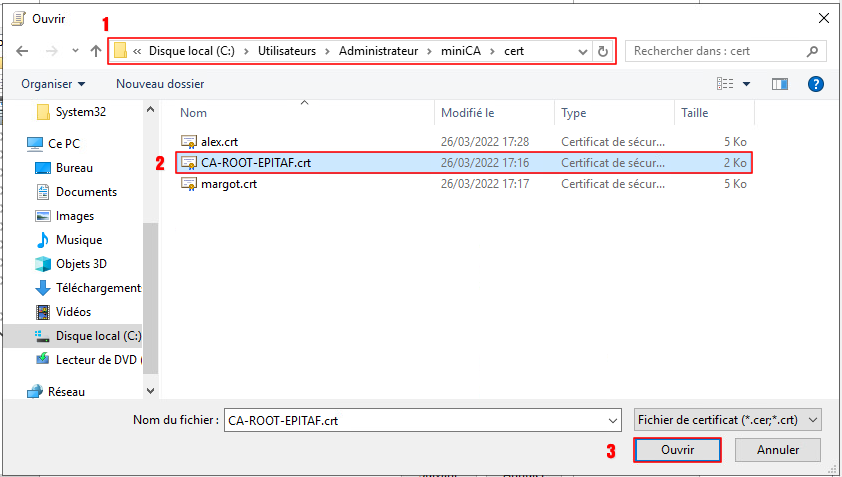Open the help question mark icon
This screenshot has width=842, height=477.
click(815, 85)
